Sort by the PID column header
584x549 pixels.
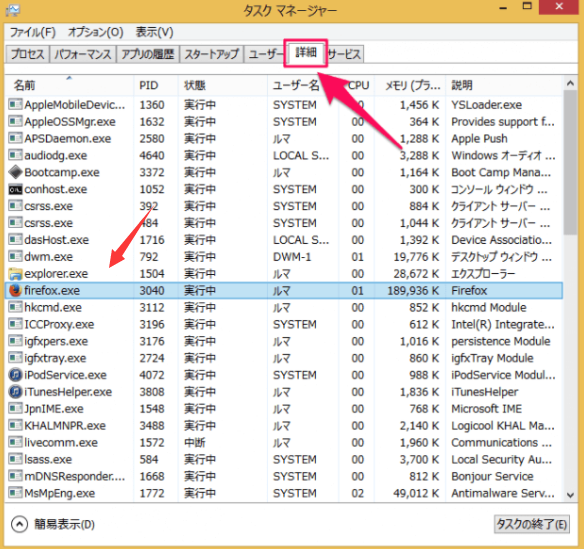click(x=156, y=85)
